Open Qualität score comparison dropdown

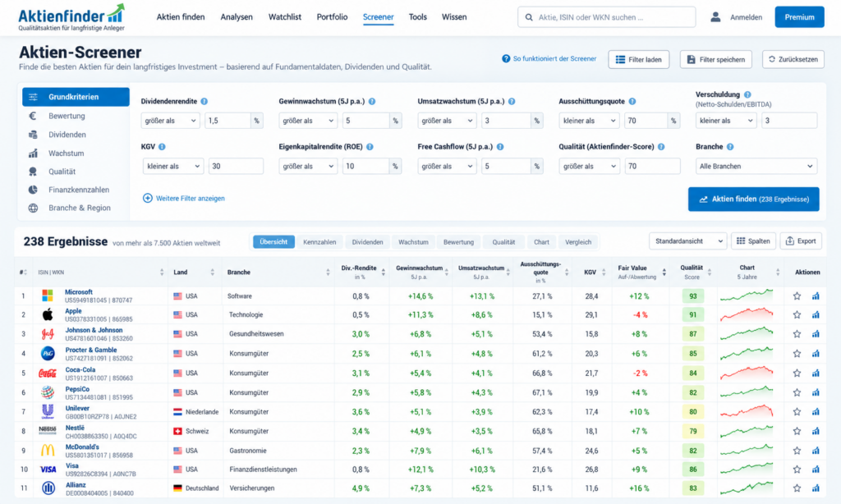[589, 166]
